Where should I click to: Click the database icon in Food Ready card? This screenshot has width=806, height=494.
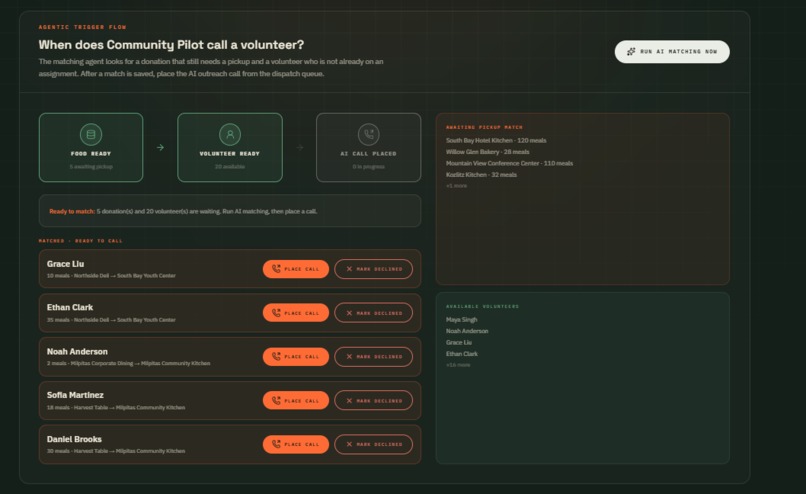pos(91,135)
